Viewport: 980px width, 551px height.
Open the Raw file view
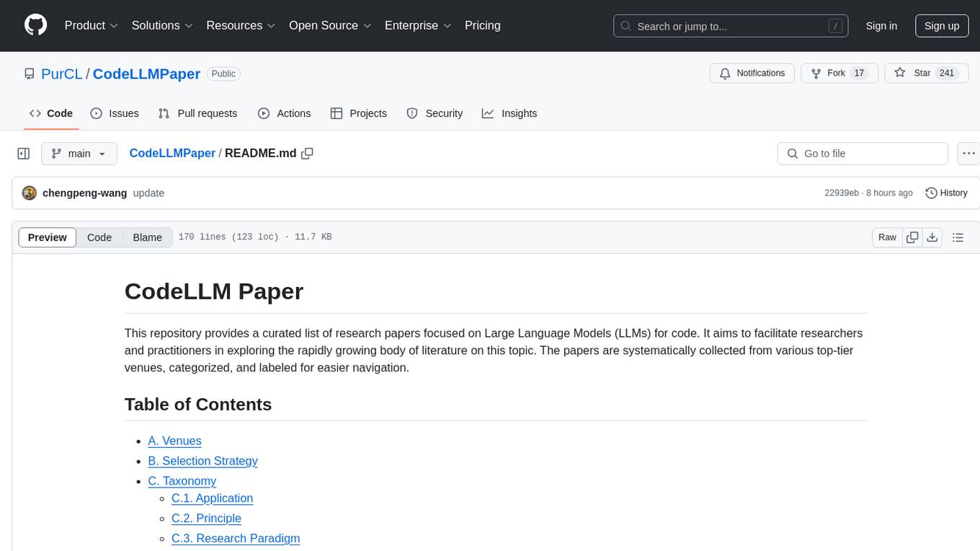pos(887,237)
